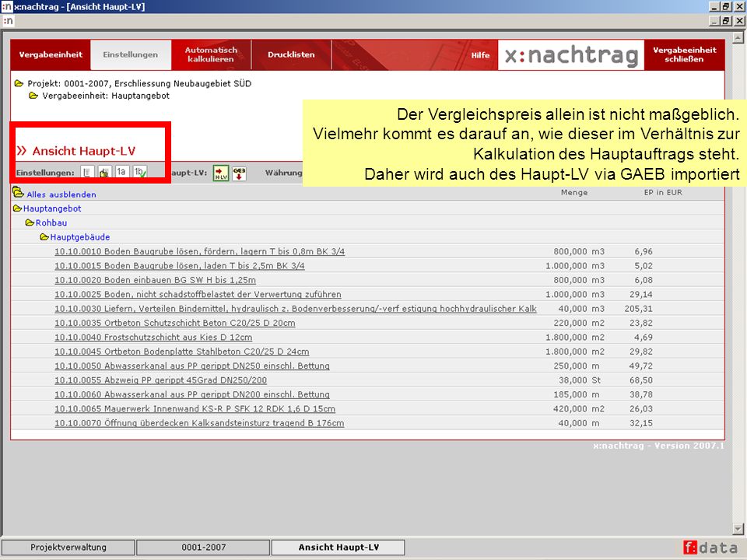Click quantity 38,000 St
This screenshot has width=747, height=560.
580,380
